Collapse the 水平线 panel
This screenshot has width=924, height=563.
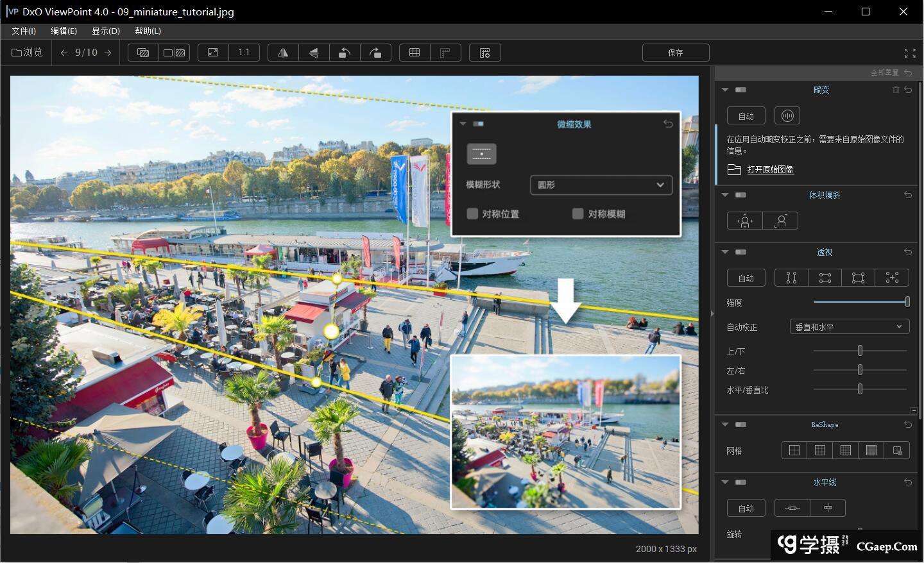click(725, 482)
